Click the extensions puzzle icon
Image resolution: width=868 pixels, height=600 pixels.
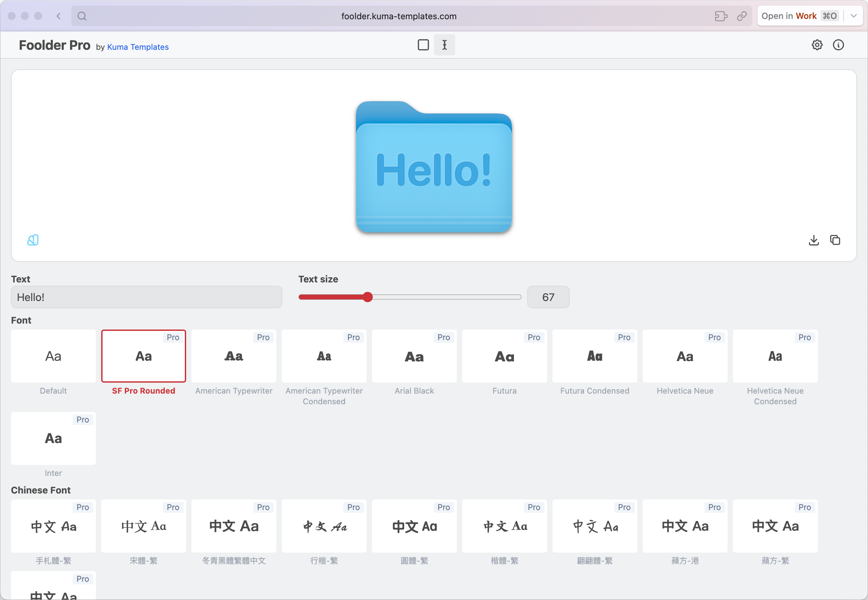721,16
